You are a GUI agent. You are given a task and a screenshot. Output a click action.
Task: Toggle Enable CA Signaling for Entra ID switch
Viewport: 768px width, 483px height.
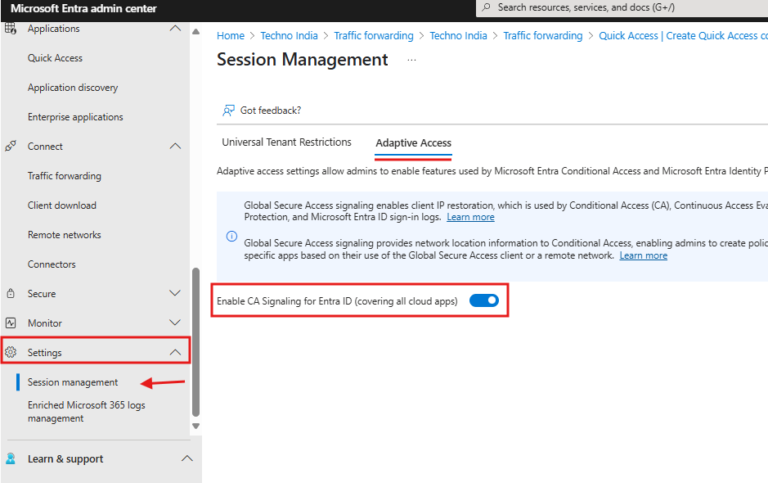(484, 301)
